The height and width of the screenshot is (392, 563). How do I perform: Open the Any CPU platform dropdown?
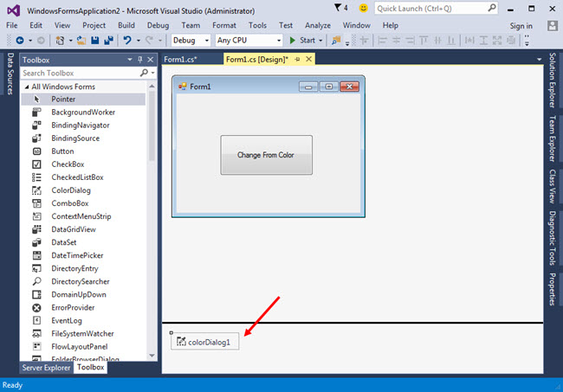click(249, 41)
